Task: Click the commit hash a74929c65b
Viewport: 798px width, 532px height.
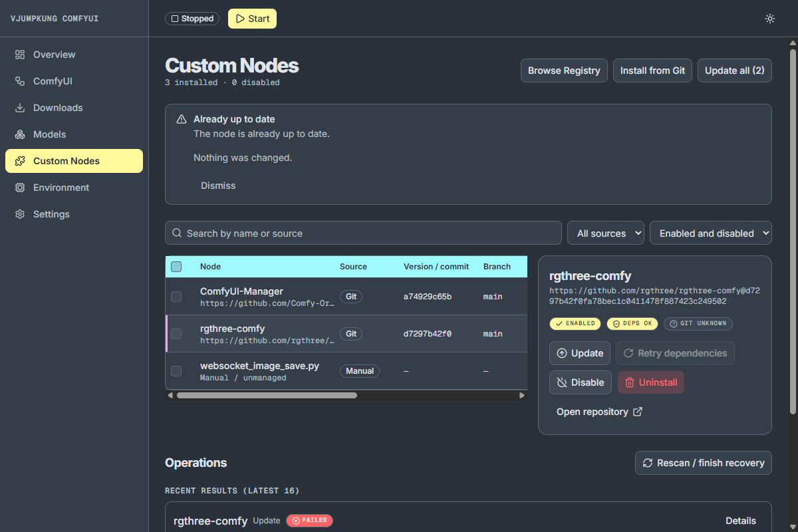Action: [x=428, y=297]
